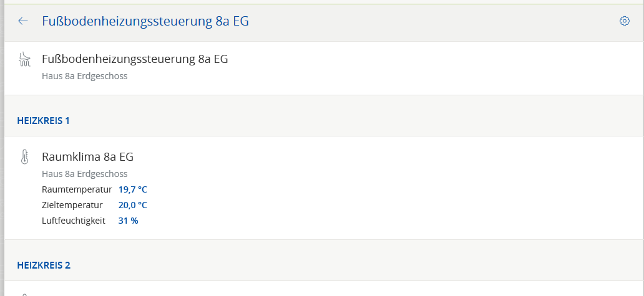
Task: Click the Raumtemperatur label
Action: (x=77, y=189)
